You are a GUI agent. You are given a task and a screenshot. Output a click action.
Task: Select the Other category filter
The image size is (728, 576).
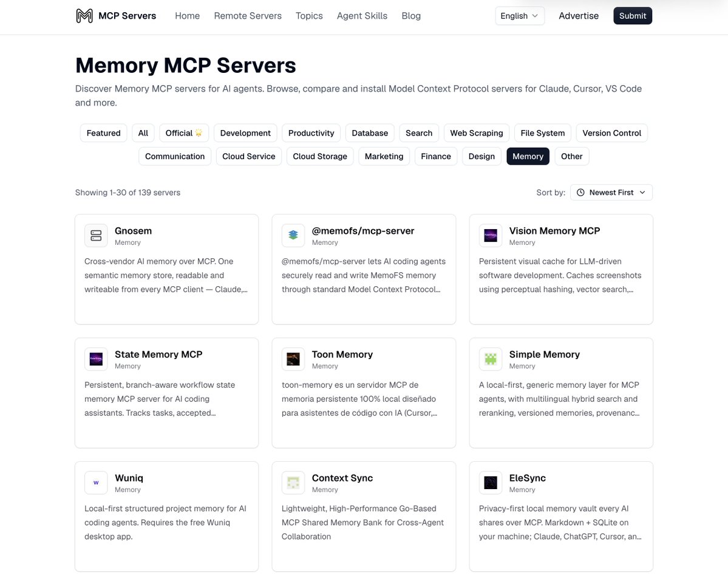[571, 156]
